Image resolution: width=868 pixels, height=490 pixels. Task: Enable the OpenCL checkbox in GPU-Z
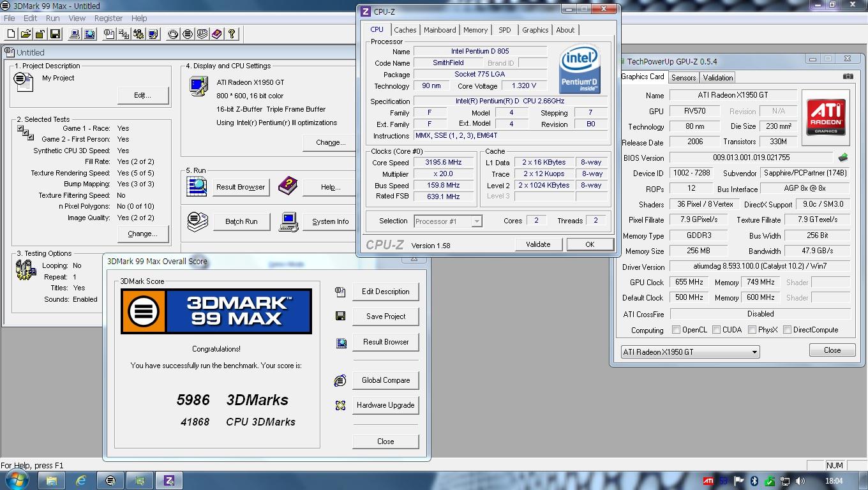(676, 330)
